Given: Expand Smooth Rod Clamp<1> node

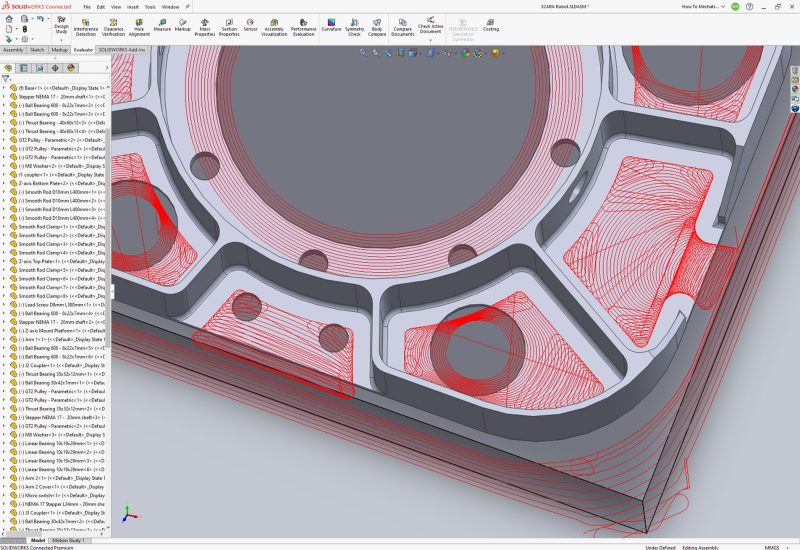Looking at the screenshot, I should coord(4,227).
